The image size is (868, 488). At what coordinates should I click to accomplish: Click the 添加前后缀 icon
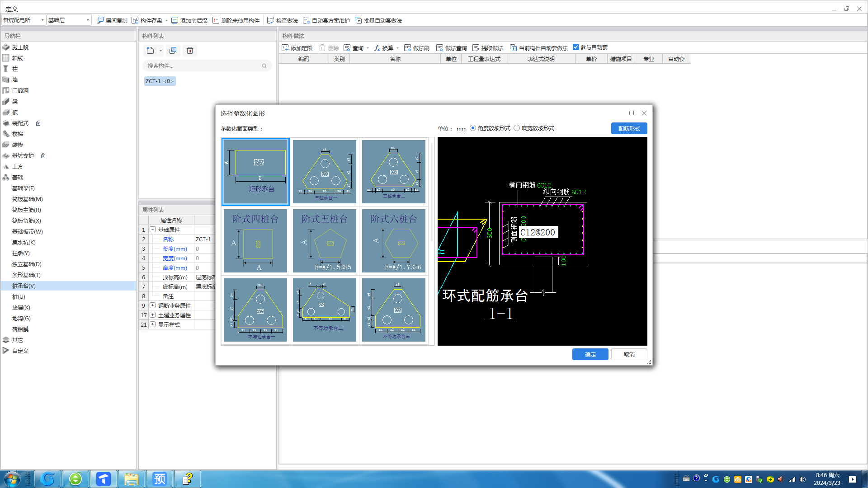(175, 20)
